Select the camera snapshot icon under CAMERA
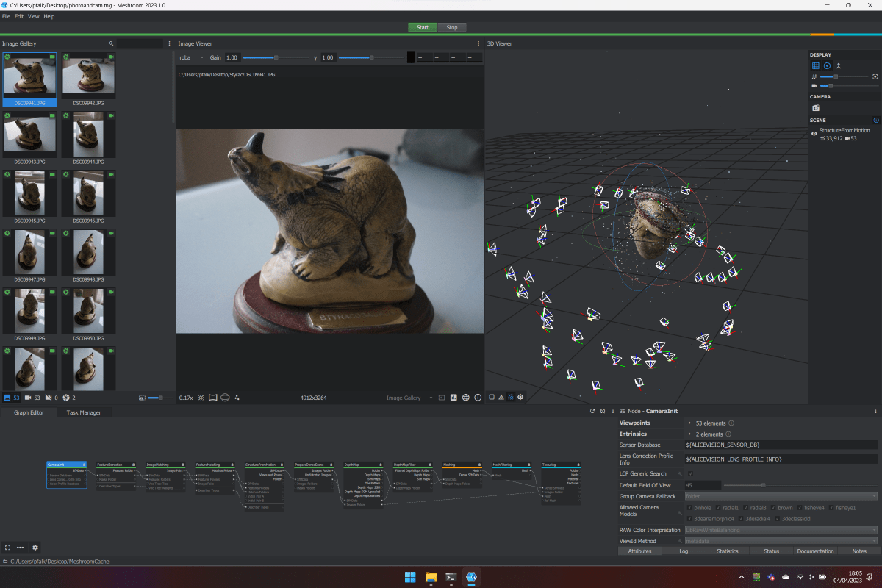Screen dimensions: 882x588 pyautogui.click(x=816, y=108)
